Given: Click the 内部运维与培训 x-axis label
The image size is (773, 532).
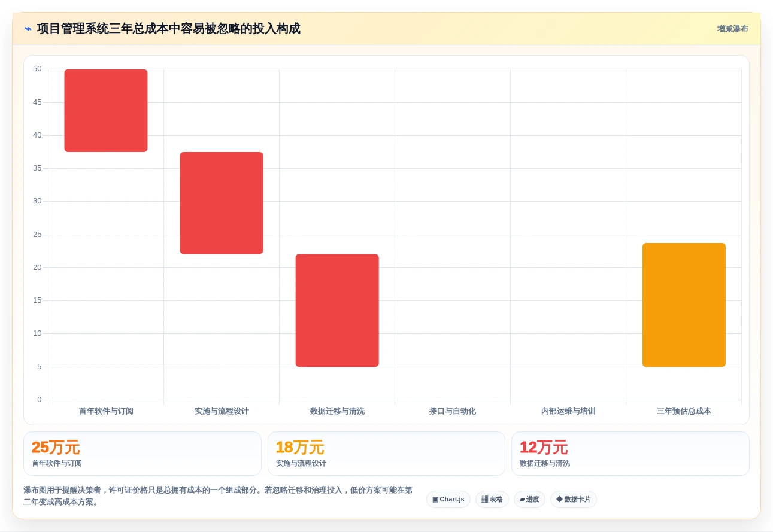Looking at the screenshot, I should [568, 411].
